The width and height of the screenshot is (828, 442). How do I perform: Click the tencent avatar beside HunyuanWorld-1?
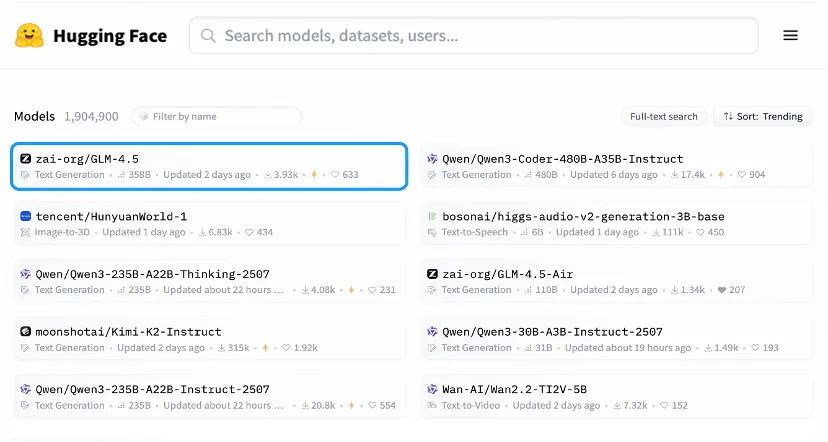(25, 216)
